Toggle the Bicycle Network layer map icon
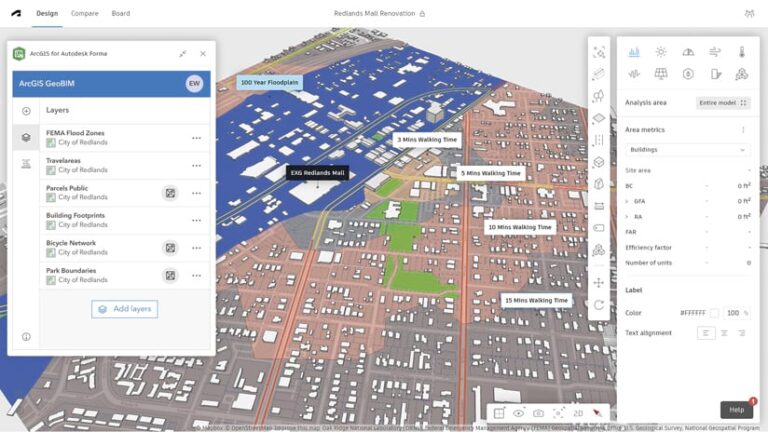768x432 pixels. coord(170,248)
